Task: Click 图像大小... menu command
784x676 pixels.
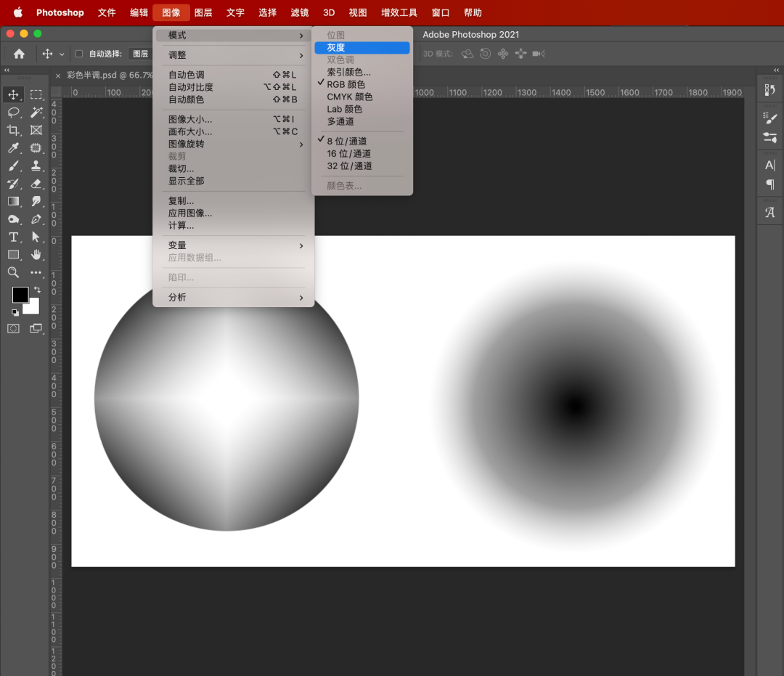Action: (190, 119)
